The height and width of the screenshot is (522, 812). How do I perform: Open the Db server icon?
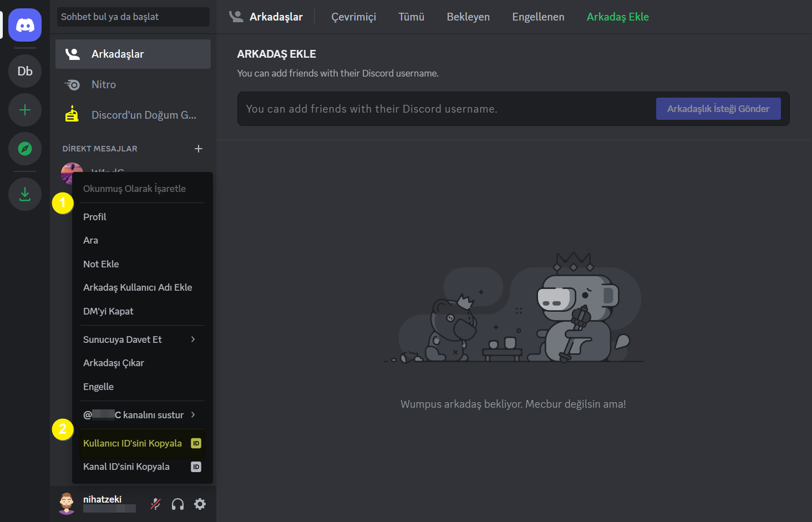(x=25, y=71)
